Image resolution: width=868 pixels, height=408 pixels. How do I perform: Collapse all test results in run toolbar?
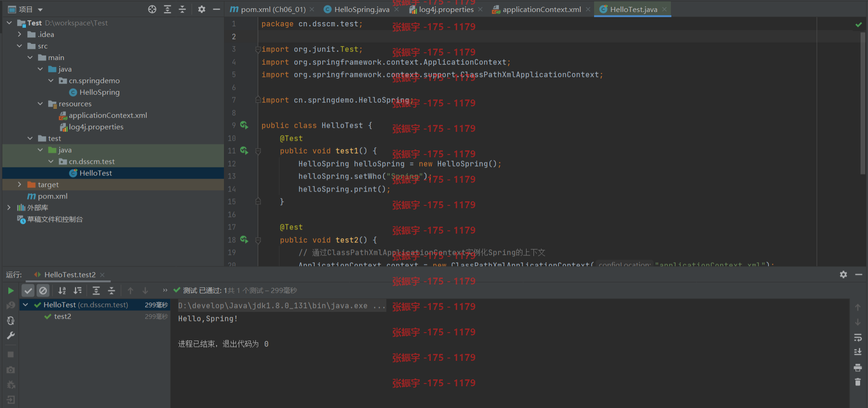click(x=112, y=291)
